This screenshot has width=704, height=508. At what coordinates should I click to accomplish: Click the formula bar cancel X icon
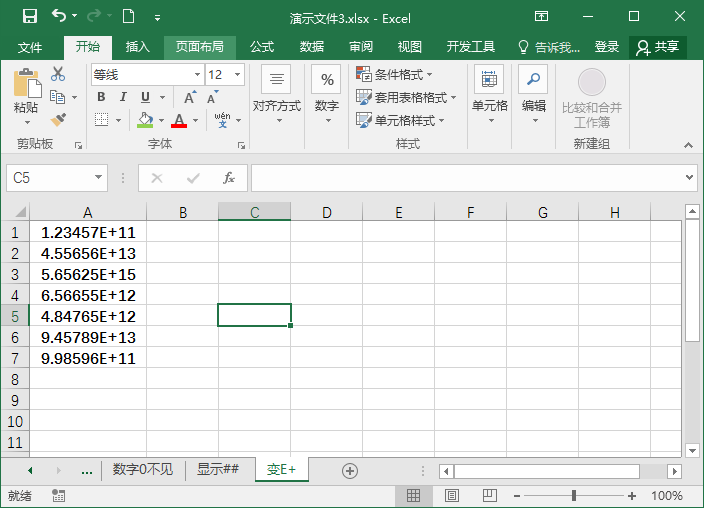click(x=157, y=178)
